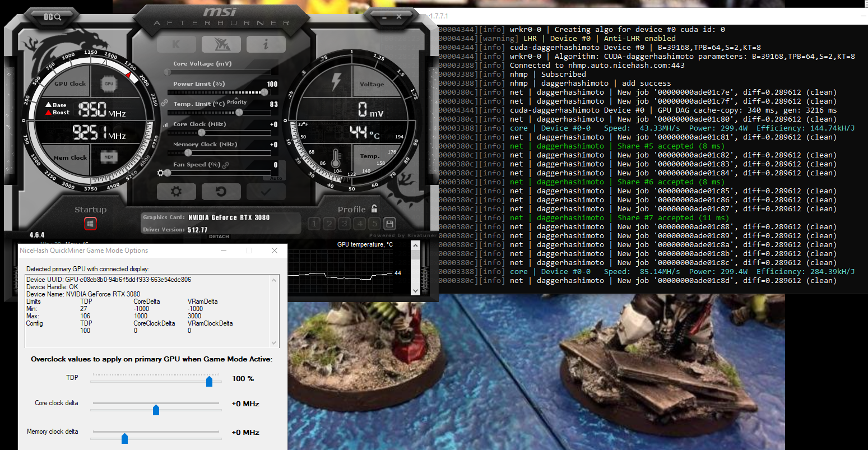
Task: Click the MEM chip icon in clock gauge
Action: [109, 157]
